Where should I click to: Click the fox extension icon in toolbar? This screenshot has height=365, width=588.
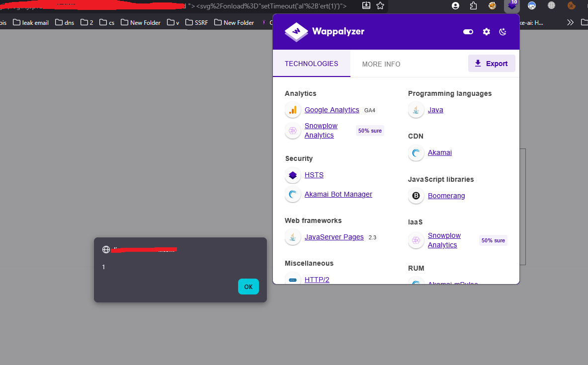(493, 5)
